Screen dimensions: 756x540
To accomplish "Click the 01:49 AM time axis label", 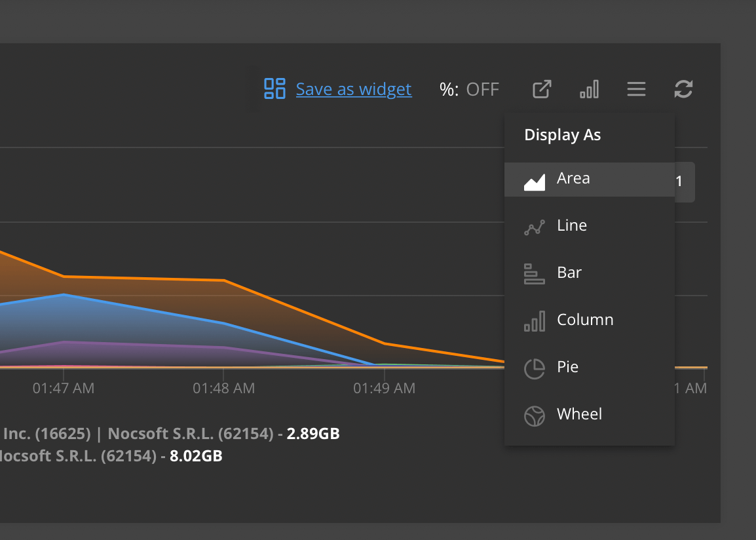I will (384, 389).
